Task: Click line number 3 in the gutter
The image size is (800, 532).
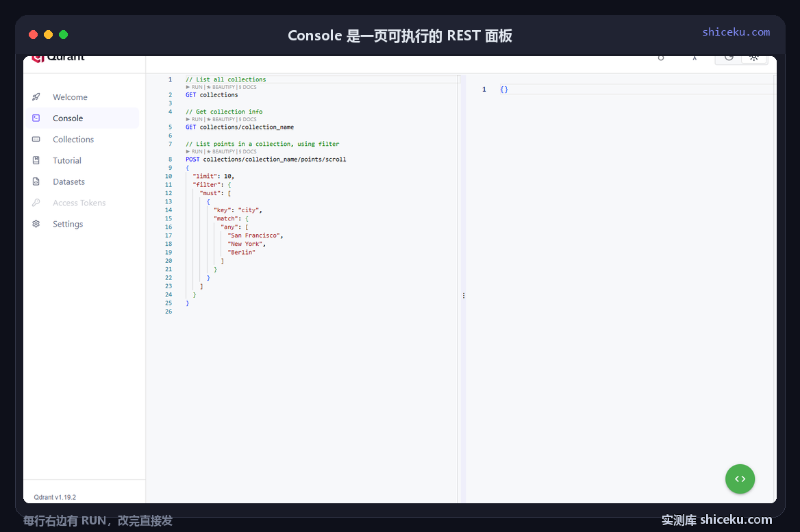Action: [170, 103]
